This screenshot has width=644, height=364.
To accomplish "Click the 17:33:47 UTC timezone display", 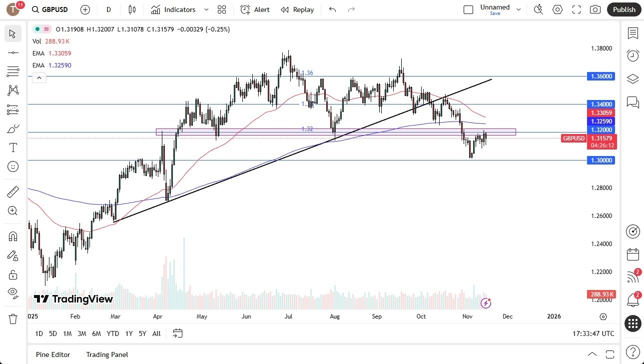I will (x=594, y=333).
